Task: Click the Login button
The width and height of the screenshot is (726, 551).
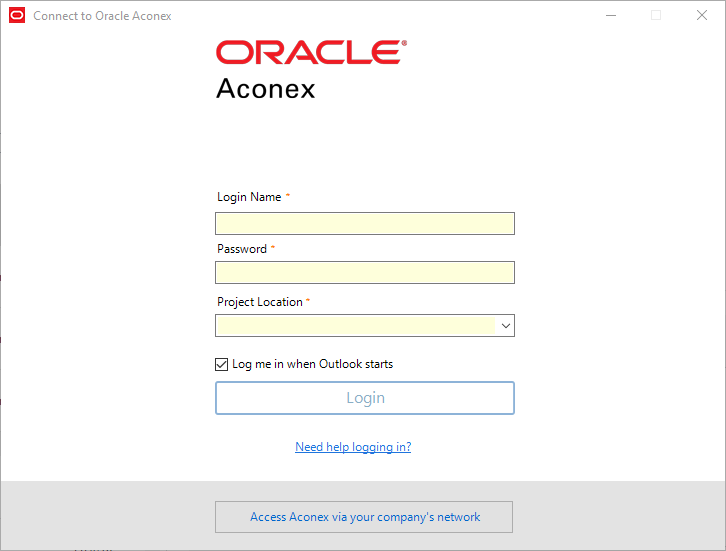Action: (365, 398)
